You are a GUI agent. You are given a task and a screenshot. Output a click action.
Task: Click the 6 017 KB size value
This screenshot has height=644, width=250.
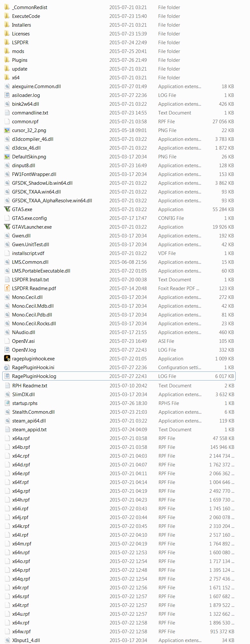[225, 376]
